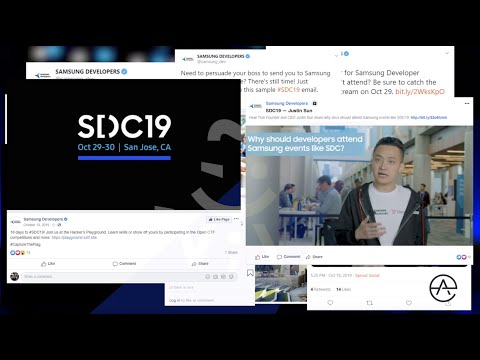Click the Samsung Developers name on the Hacker's Playground post
480x360 pixels.
tap(43, 219)
